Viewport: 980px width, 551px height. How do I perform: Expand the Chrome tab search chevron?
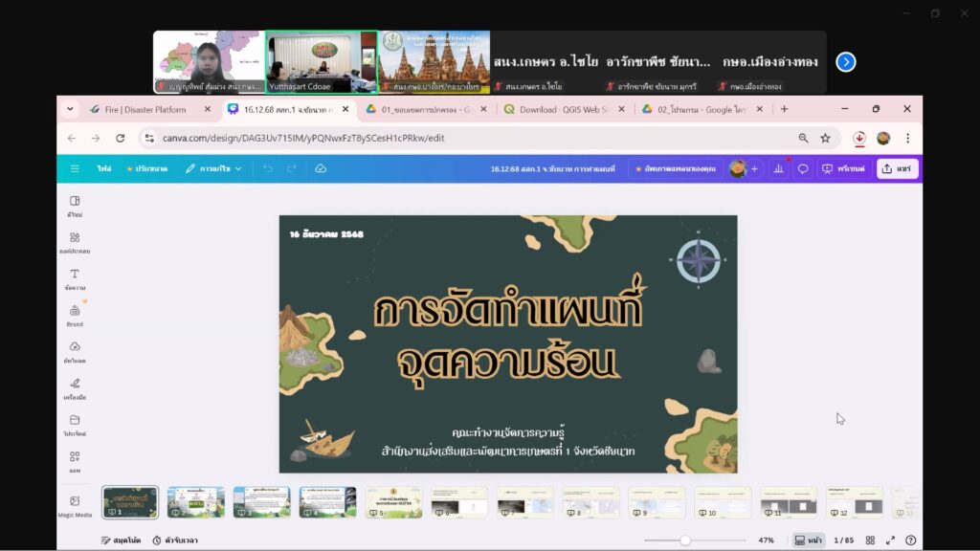pos(70,109)
